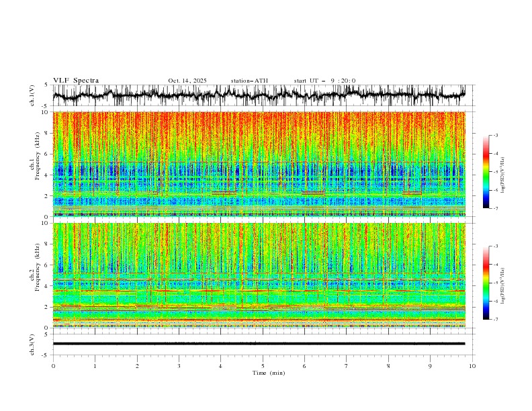Click the "4" tick on the time axis
The height and width of the screenshot is (411, 532).
[x=220, y=366]
